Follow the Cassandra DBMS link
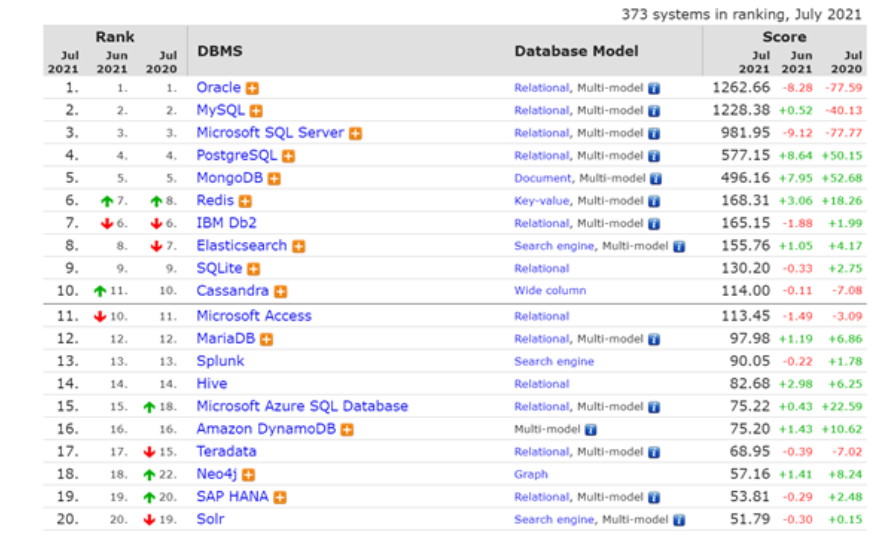Screen dimensions: 894x542 point(232,290)
